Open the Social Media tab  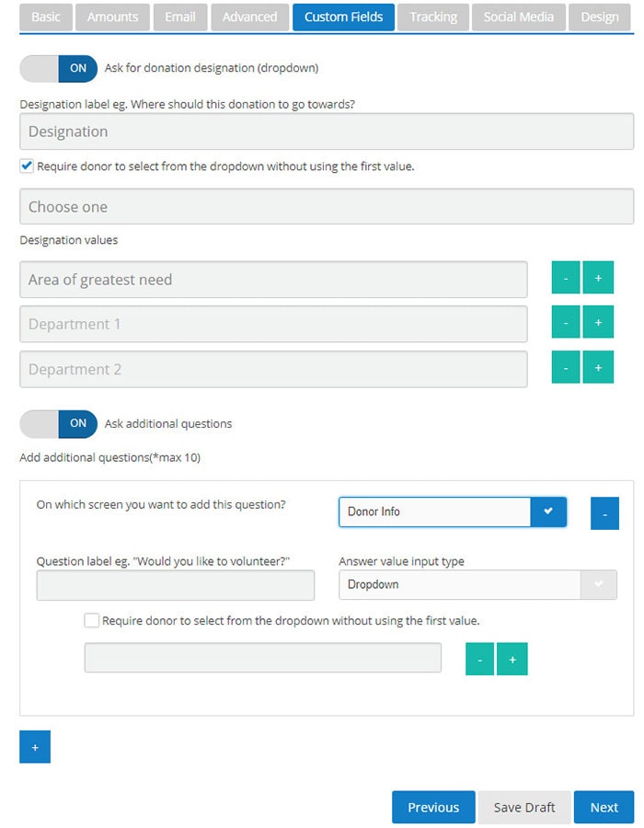click(519, 17)
